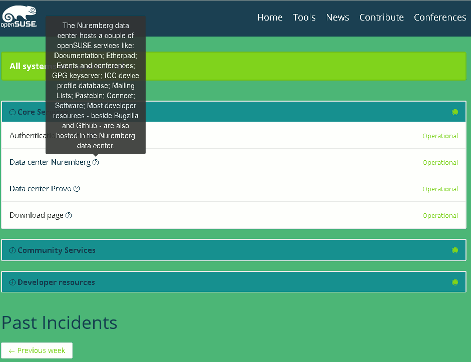Click the Nuremberg data center tooltip

pyautogui.click(x=96, y=85)
